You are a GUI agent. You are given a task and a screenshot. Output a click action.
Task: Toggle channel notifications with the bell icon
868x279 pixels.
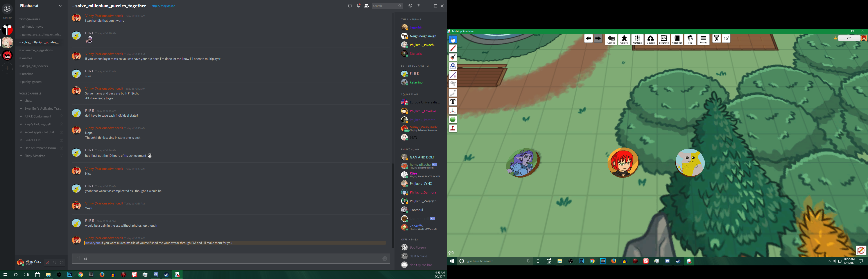350,6
